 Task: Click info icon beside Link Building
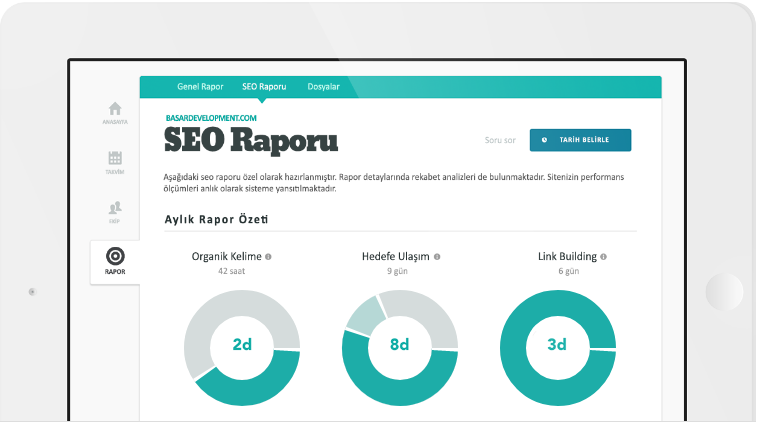tap(603, 257)
